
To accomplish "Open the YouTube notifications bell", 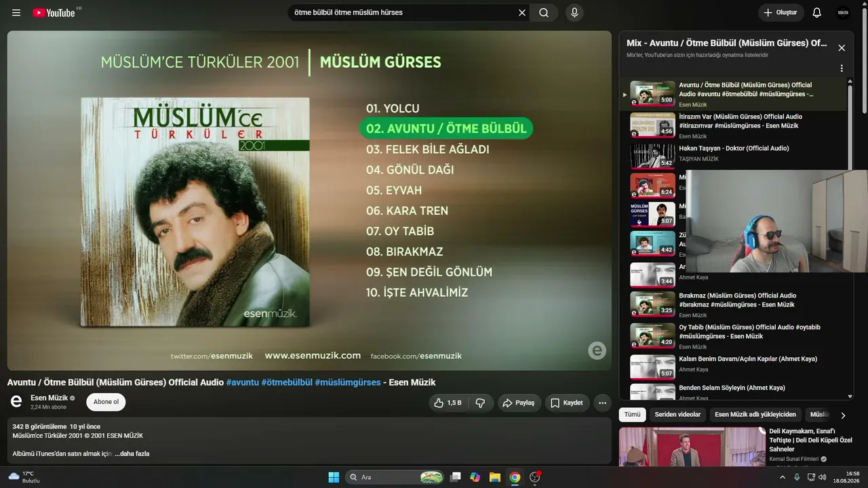I will tap(817, 13).
